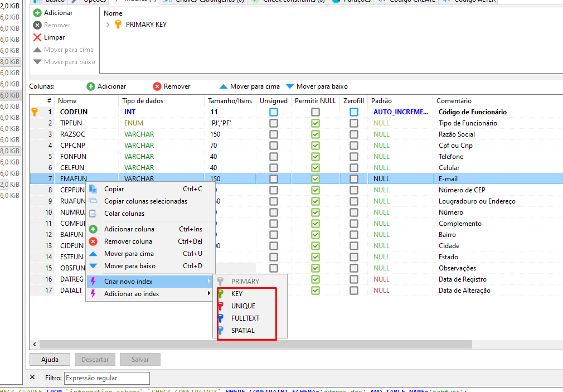Click the Remover column red icon
Screen dimensions: 563x392
(157, 86)
